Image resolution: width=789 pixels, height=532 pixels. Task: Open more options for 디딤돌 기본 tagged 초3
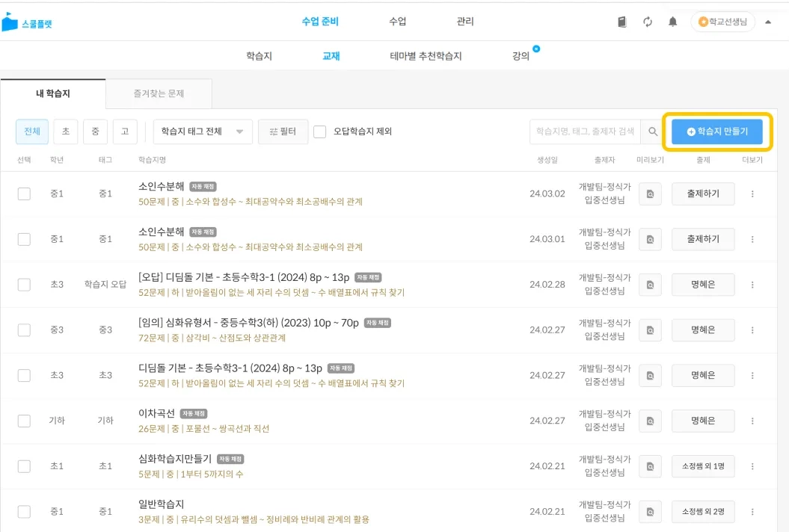[752, 375]
